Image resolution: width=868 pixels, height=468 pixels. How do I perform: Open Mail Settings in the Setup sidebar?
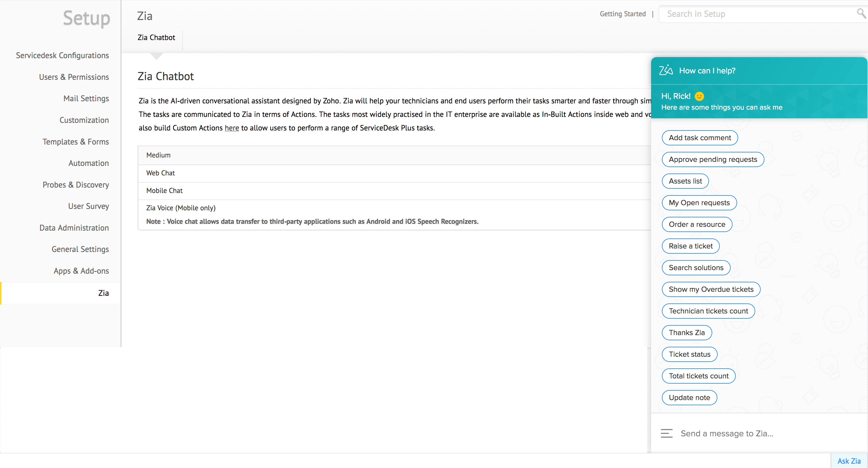click(x=86, y=98)
